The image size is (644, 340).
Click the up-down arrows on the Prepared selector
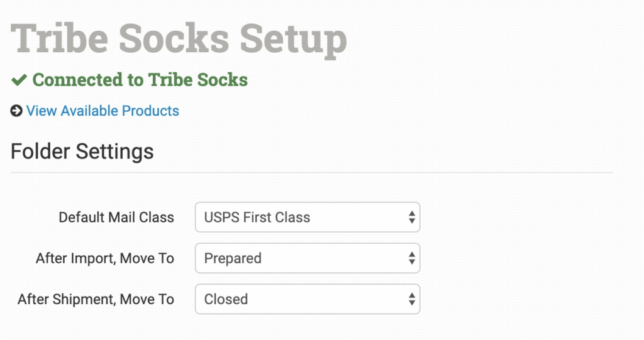pos(411,258)
